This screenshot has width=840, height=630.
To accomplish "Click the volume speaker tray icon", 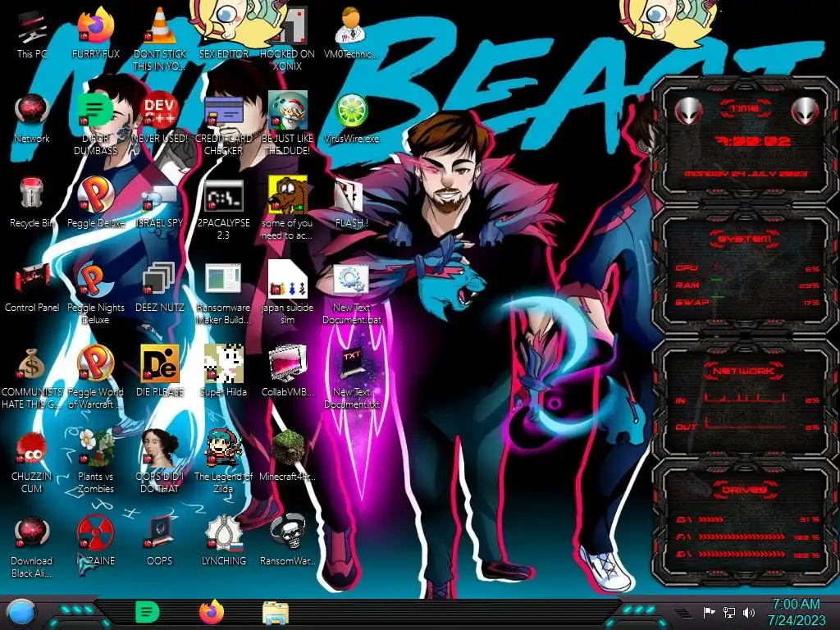I will 749,612.
